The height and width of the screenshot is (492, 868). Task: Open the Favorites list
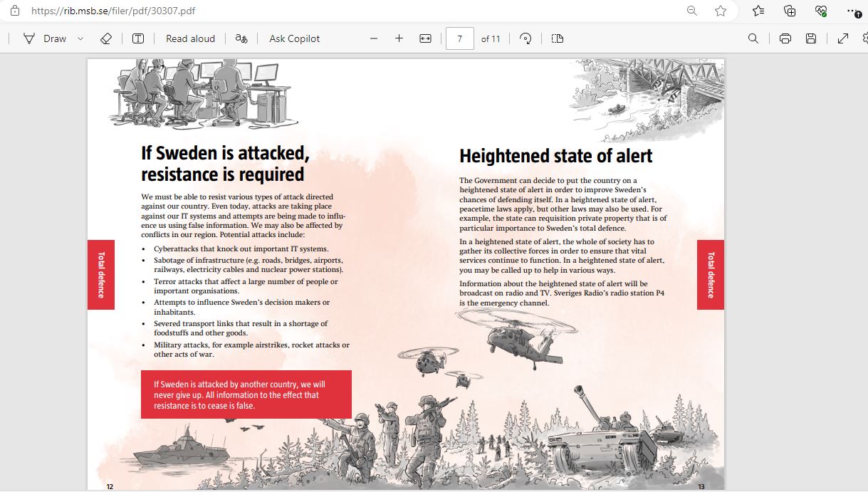click(x=758, y=11)
